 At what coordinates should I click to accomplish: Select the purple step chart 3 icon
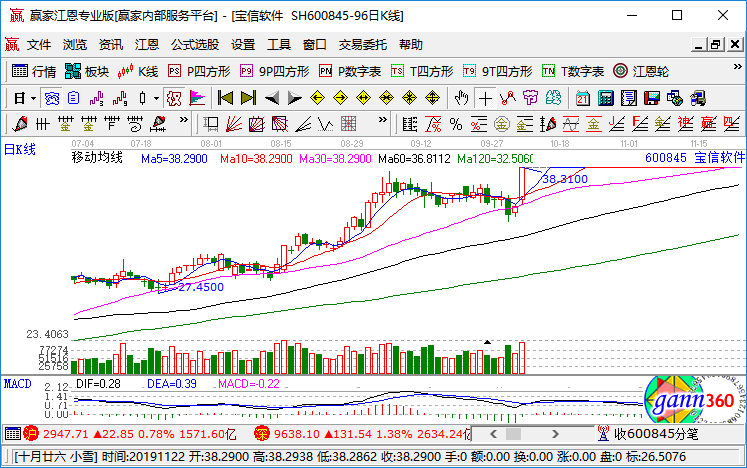click(x=96, y=99)
